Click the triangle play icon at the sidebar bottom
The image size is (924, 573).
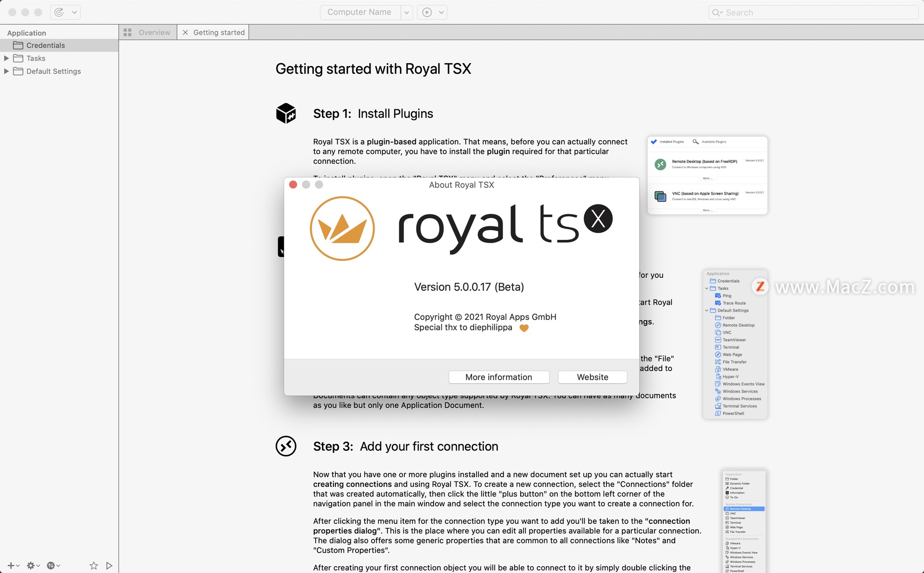pyautogui.click(x=109, y=565)
